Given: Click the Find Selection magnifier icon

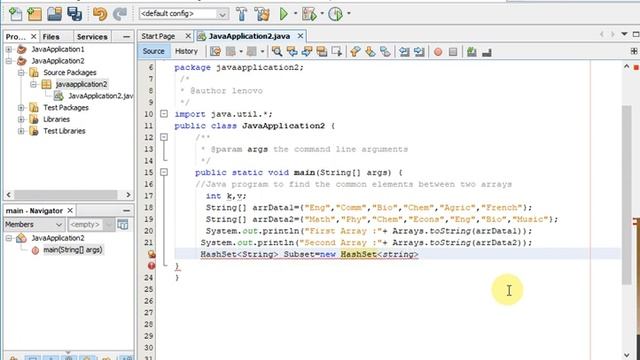Looking at the screenshot, I should click(x=277, y=51).
